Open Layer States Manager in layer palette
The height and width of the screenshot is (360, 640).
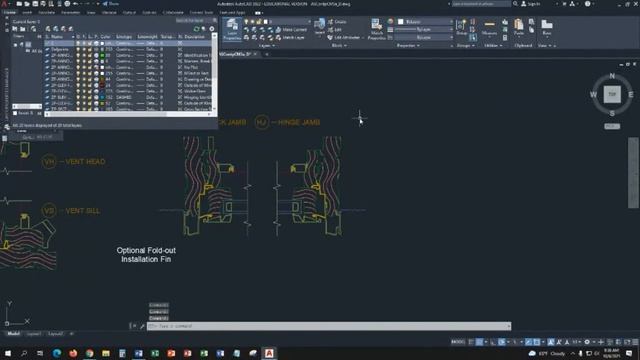click(x=33, y=29)
